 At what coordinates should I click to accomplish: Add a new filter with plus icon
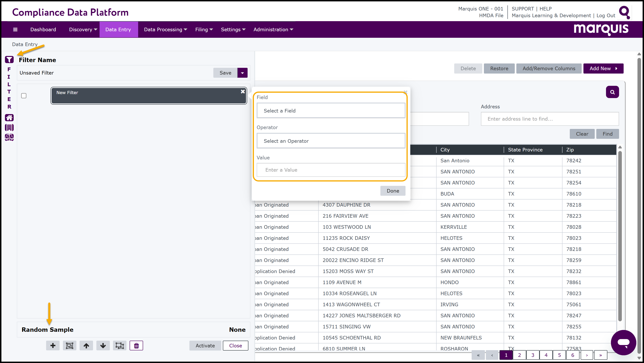[x=53, y=346]
